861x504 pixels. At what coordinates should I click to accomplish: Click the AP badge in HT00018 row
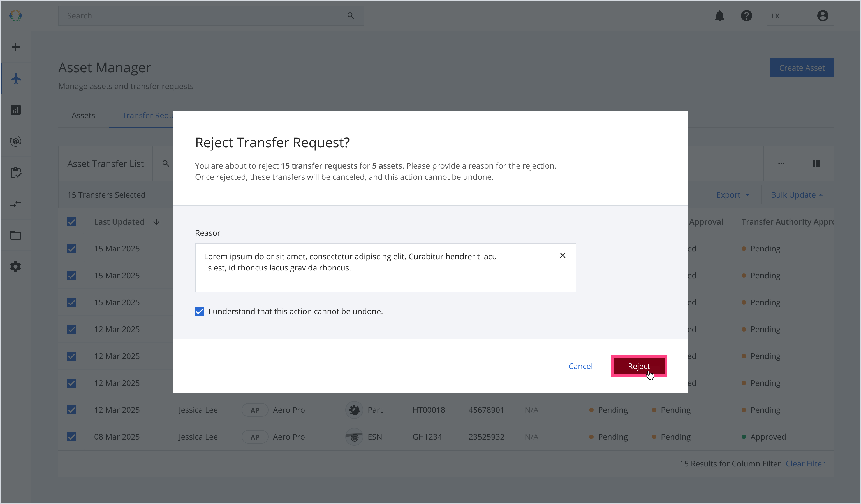(255, 410)
